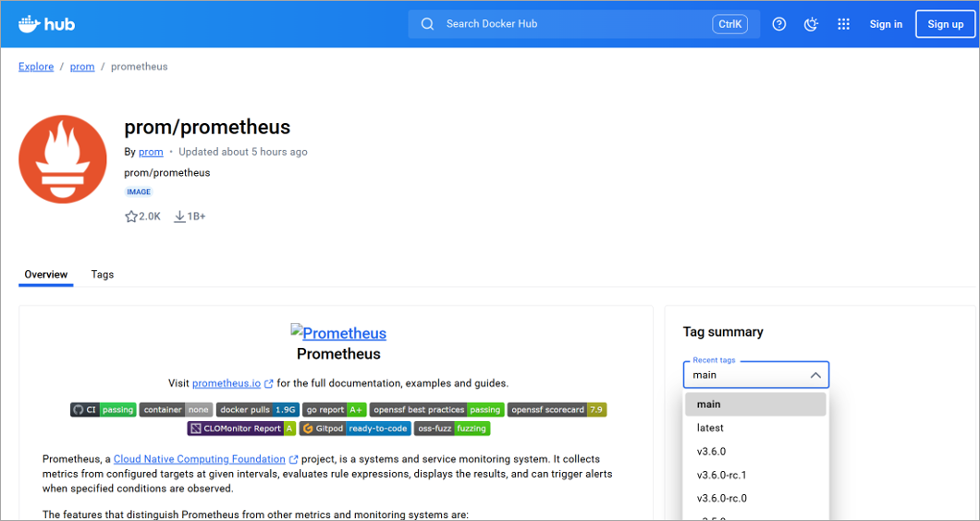Collapse the Recent tags dropdown
Screen dimensions: 980x521
815,375
